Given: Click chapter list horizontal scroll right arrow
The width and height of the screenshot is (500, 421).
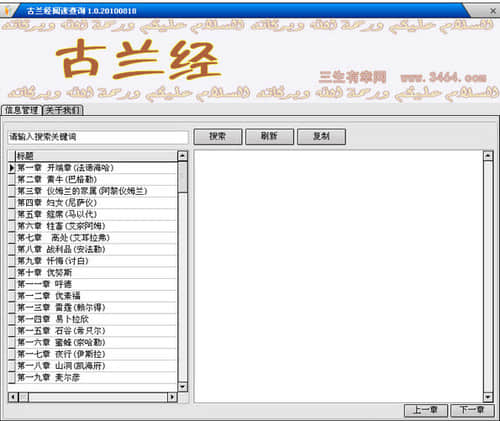Looking at the screenshot, I should [x=172, y=397].
